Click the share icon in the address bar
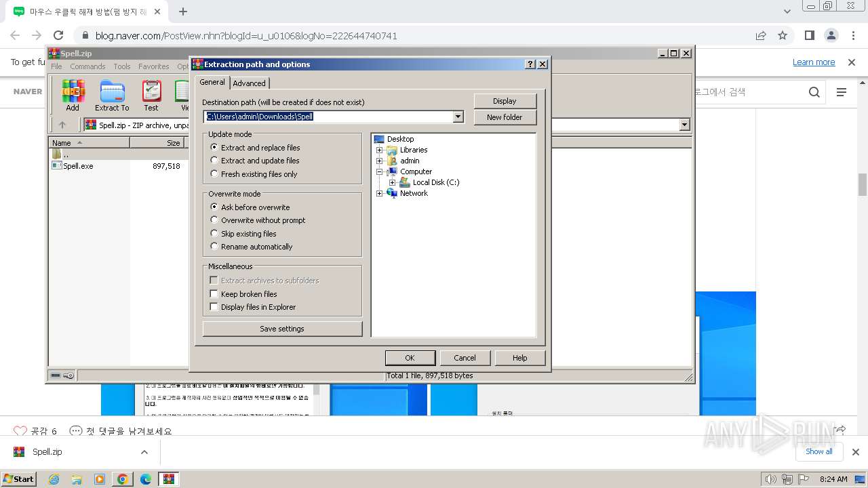The height and width of the screenshot is (488, 868). coord(761,35)
